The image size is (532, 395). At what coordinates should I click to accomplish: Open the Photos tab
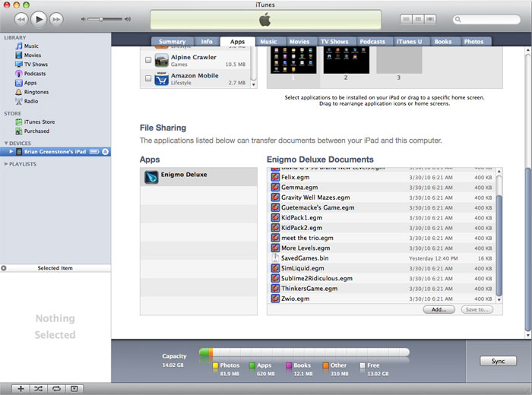(473, 42)
